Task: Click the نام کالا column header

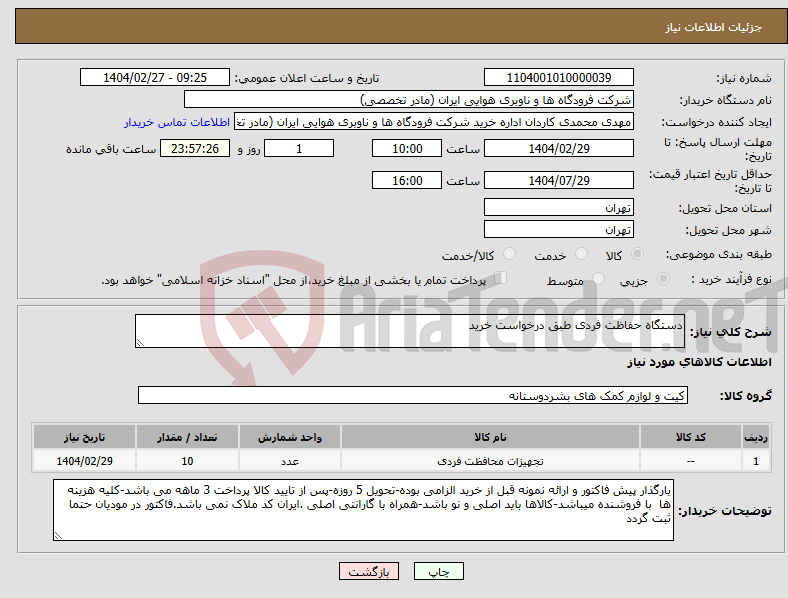Action: 490,437
